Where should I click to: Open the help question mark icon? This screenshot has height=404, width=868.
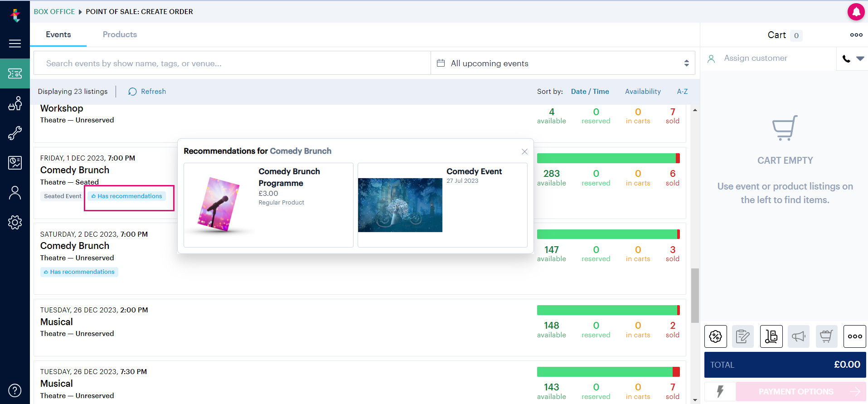coord(15,390)
